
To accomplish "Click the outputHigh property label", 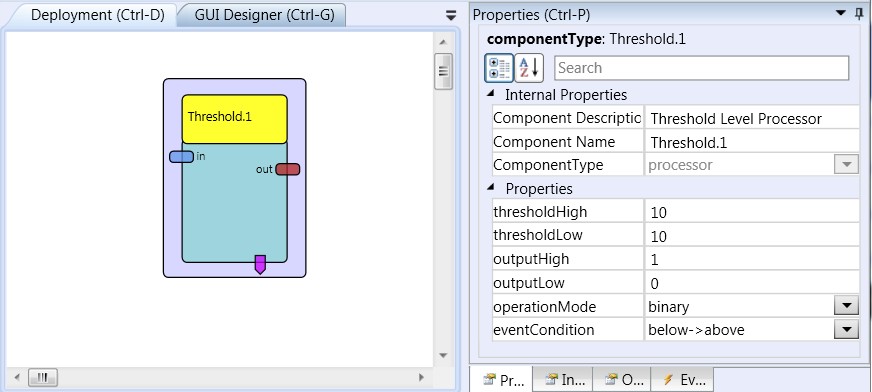I will click(531, 259).
